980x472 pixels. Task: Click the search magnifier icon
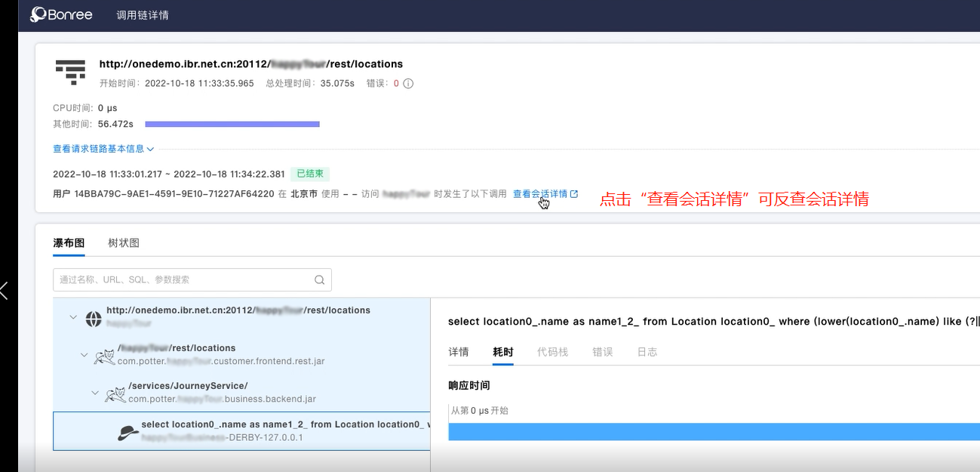click(x=320, y=280)
